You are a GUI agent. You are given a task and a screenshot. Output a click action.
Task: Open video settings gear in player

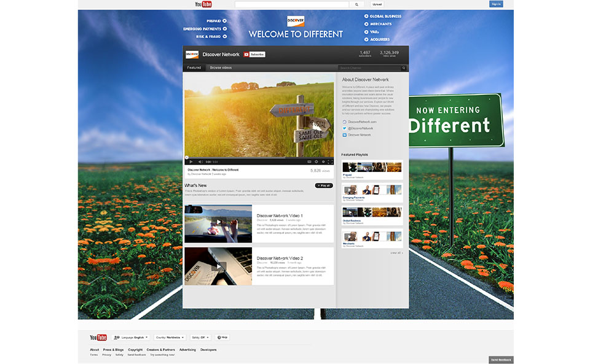tap(315, 161)
